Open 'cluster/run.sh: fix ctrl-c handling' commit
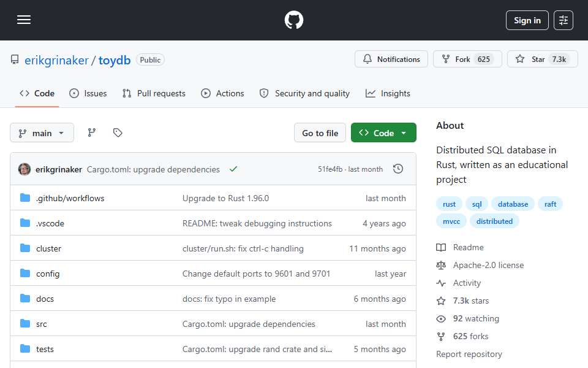The width and height of the screenshot is (588, 368). click(243, 248)
